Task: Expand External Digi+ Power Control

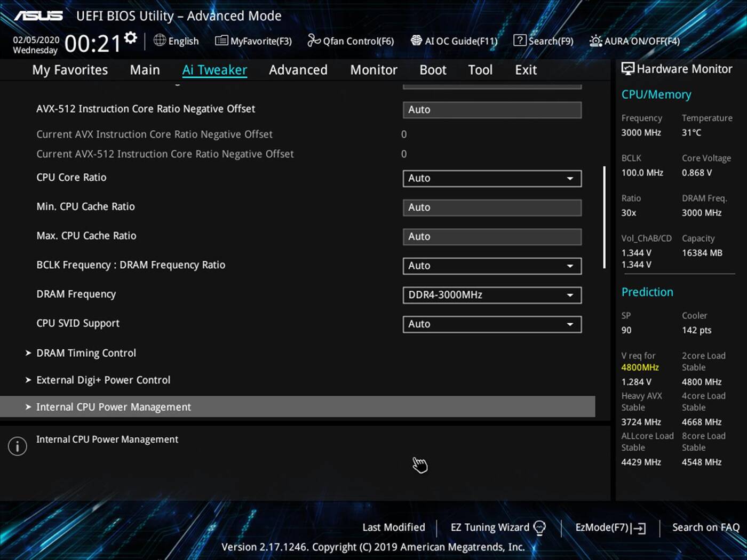Action: click(x=103, y=380)
